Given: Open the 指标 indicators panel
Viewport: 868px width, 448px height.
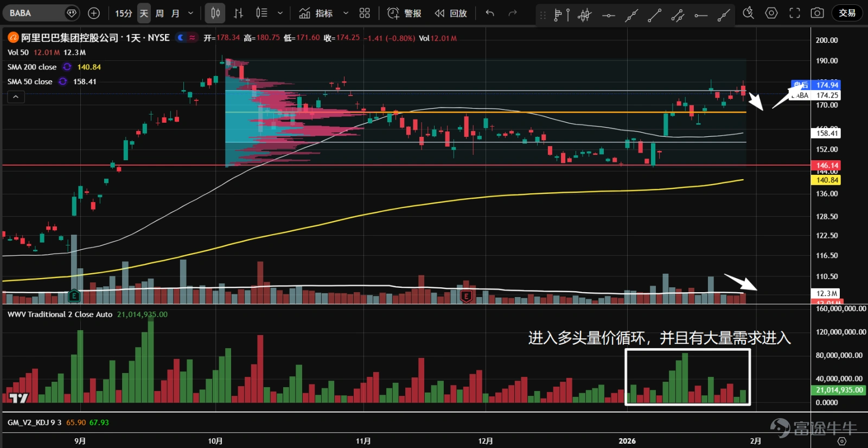Looking at the screenshot, I should coord(316,13).
